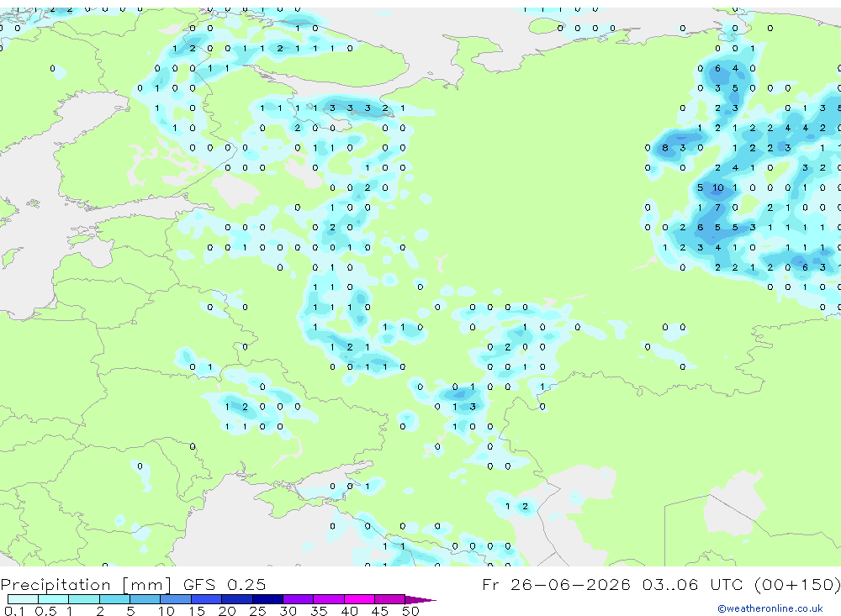Click the legend label '25'
841x616 pixels.
click(257, 611)
